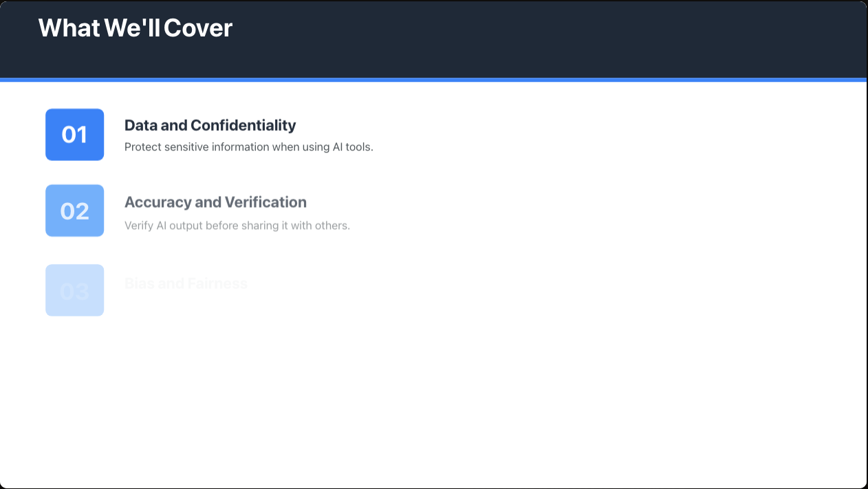Click the word 'Verification' in second heading
This screenshot has width=868, height=489.
tap(266, 202)
